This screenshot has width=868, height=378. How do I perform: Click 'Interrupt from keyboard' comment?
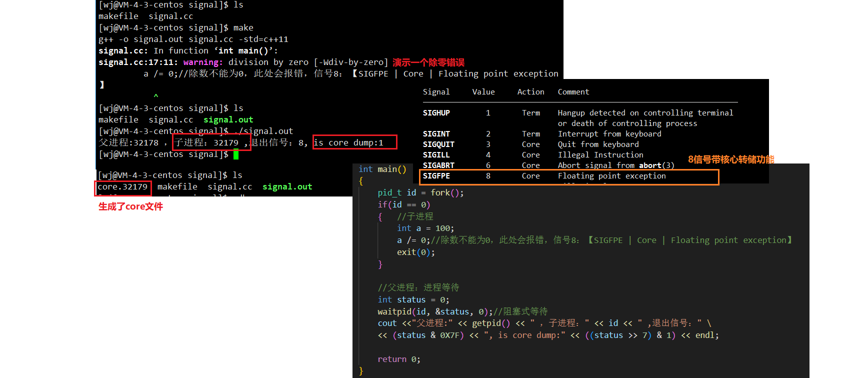click(x=609, y=134)
